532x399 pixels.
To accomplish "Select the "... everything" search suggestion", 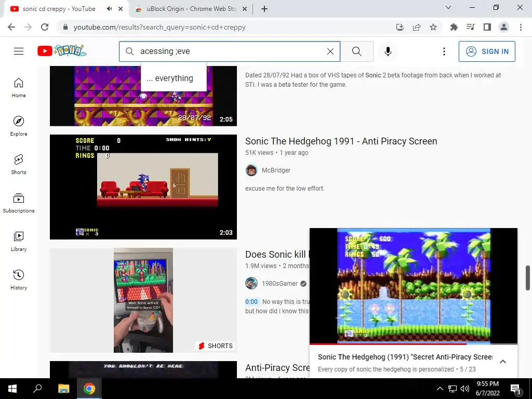I will click(x=174, y=78).
